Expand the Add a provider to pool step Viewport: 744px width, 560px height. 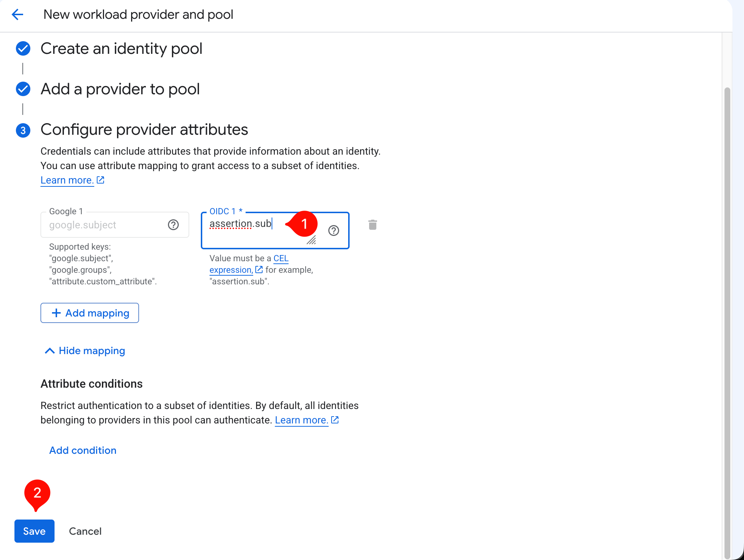120,89
